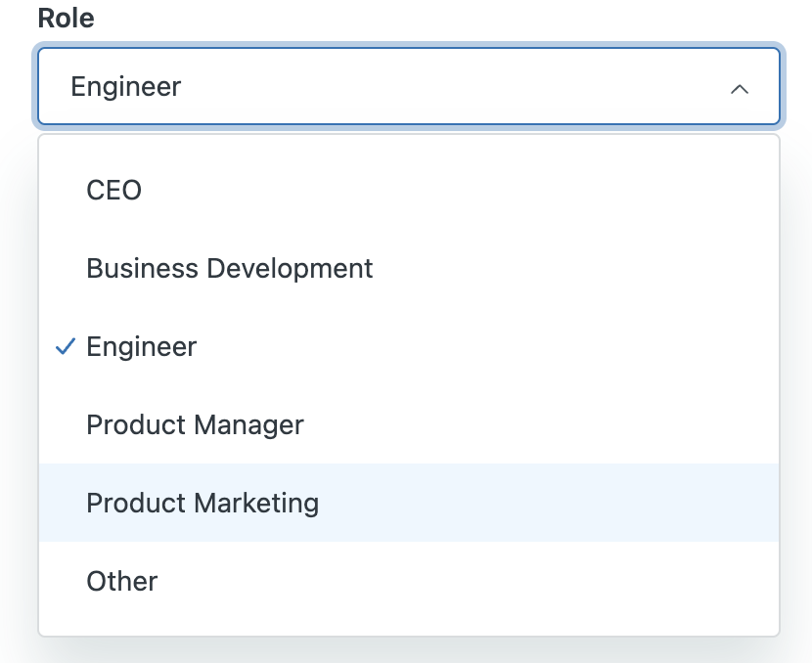812x663 pixels.
Task: Choose the Business Development option
Action: click(230, 268)
